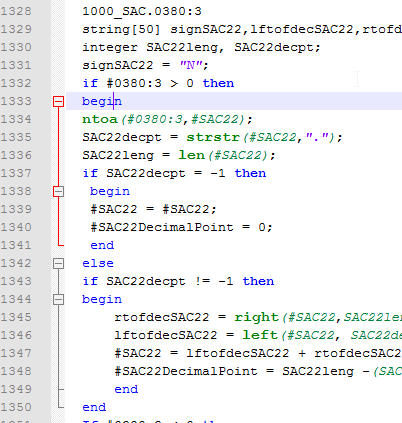Image resolution: width=402 pixels, height=423 pixels.
Task: Click the 'ntoa(#0380:3,#SAC22);' call
Action: pyautogui.click(x=167, y=119)
